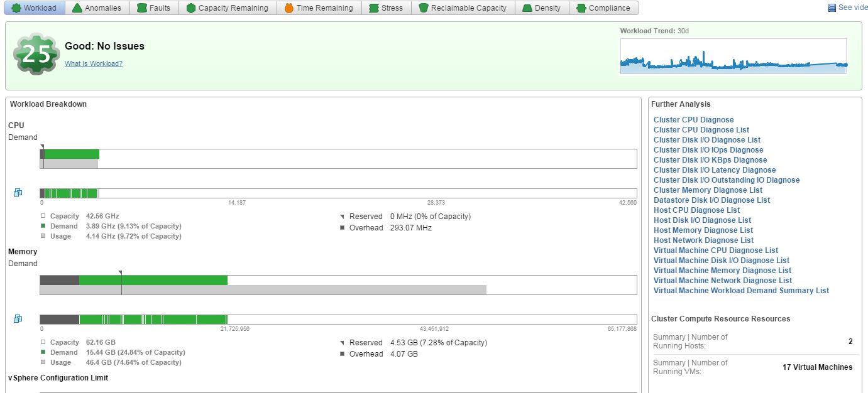Screen dimensions: 868x393
Task: Click the 17 Virtual Machines value
Action: pos(817,367)
